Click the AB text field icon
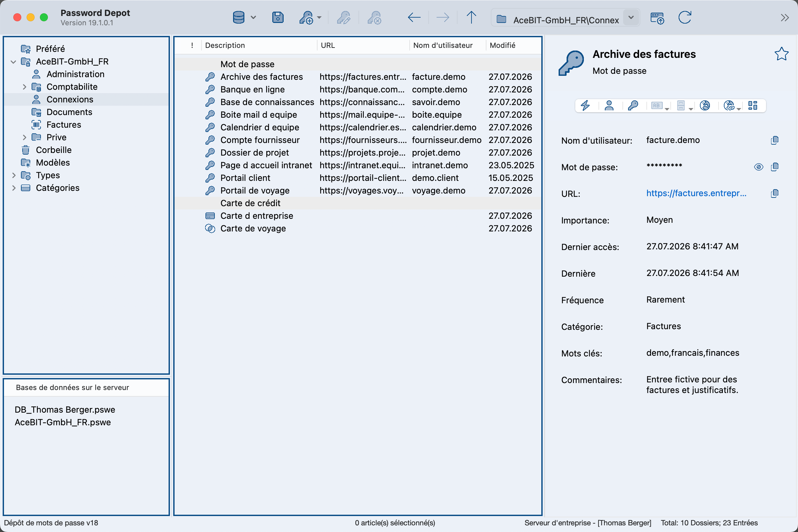 (657, 105)
